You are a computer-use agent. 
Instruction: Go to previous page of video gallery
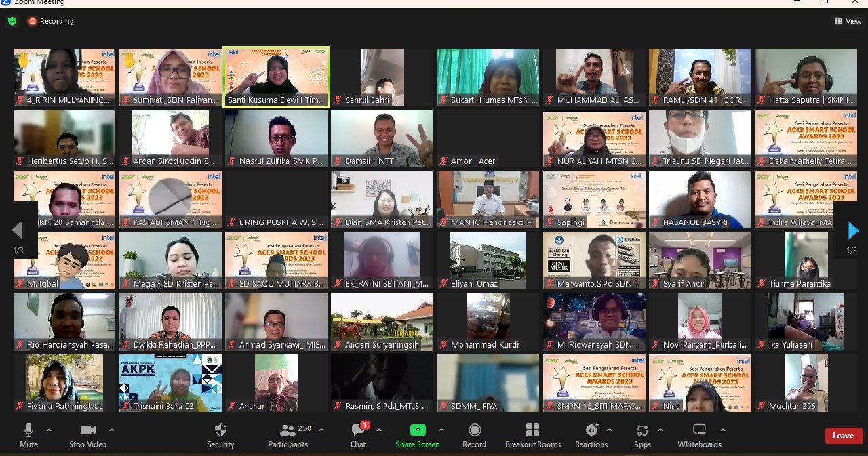[x=17, y=231]
